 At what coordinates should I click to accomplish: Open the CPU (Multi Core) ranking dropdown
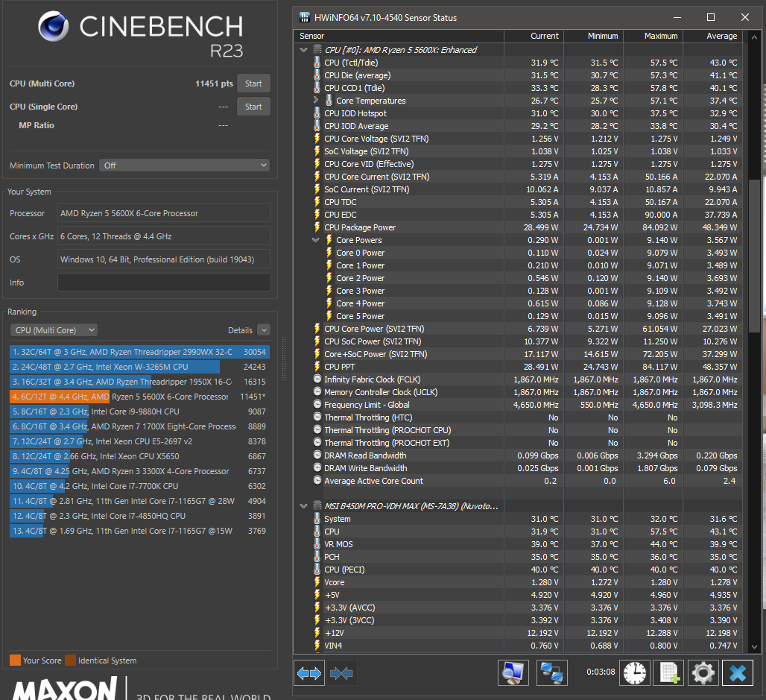[54, 330]
